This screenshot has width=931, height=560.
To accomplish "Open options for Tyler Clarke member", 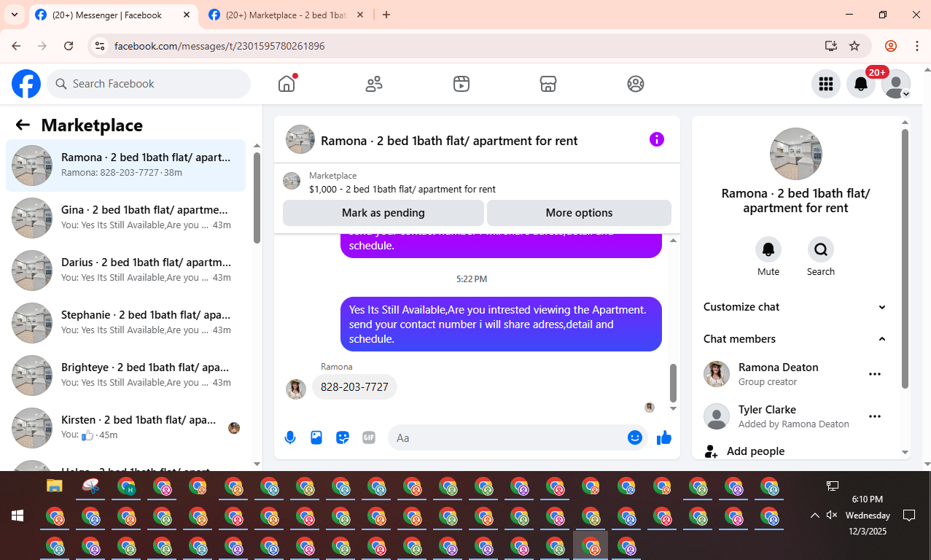I will tap(875, 416).
